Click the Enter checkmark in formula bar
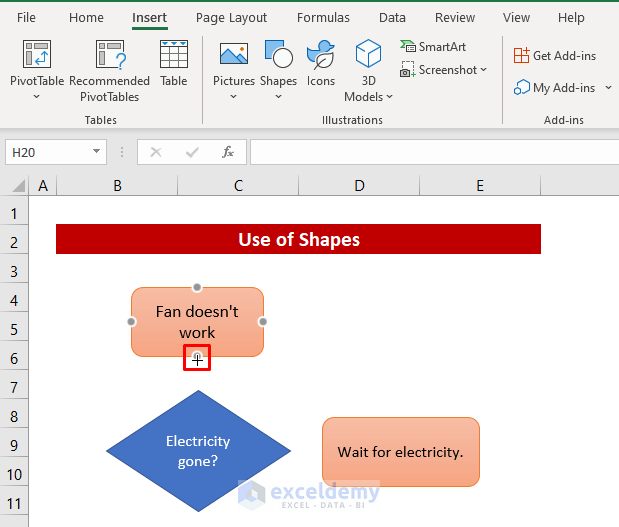The width and height of the screenshot is (619, 527). click(x=192, y=152)
